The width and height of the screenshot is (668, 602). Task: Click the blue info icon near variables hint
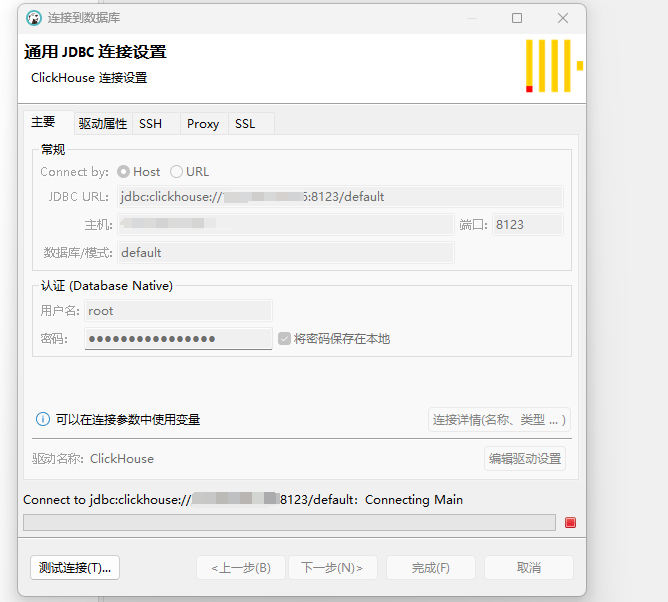pos(43,419)
